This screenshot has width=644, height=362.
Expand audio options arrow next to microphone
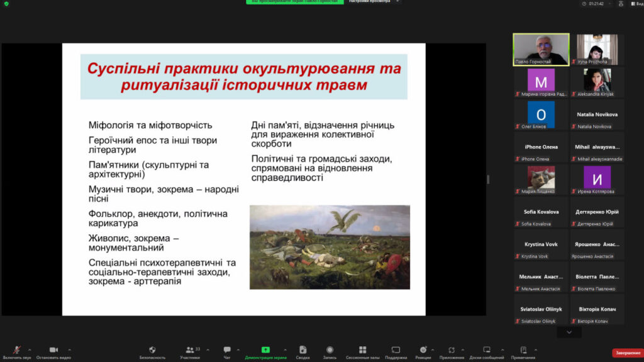(30, 350)
